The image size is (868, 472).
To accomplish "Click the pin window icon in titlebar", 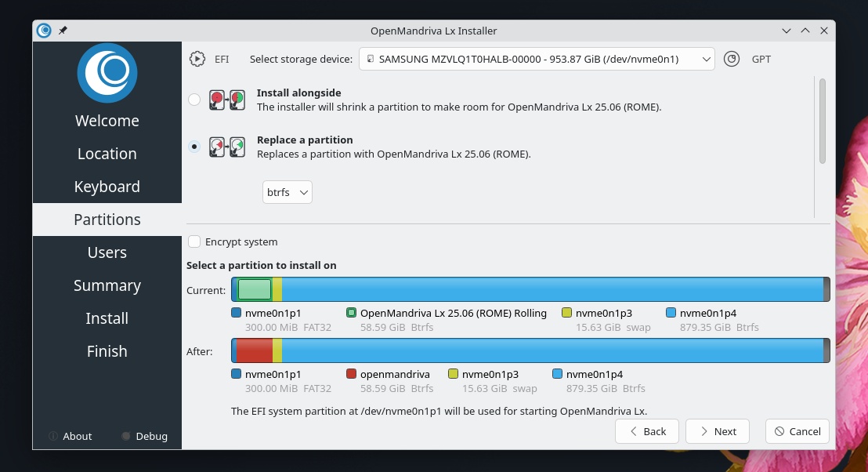I will tap(63, 31).
